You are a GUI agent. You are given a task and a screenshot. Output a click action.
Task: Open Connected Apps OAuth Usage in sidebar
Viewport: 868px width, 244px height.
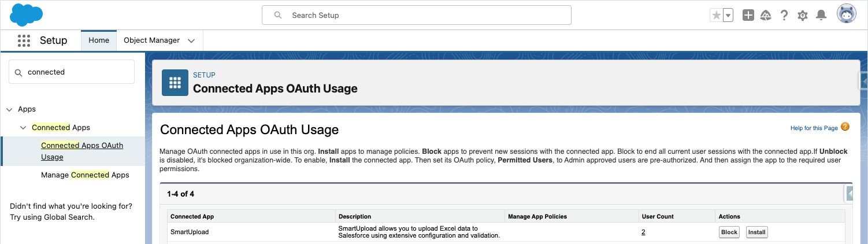coord(82,151)
